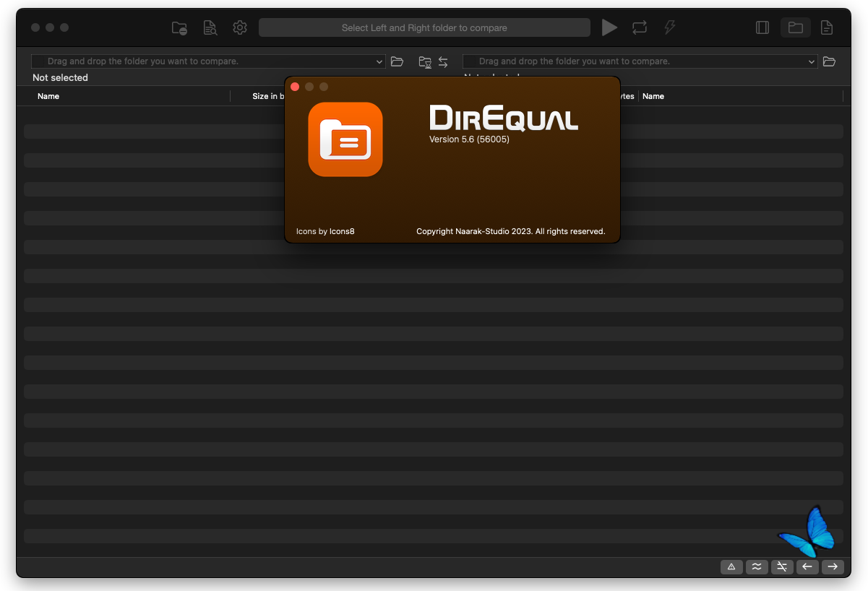The width and height of the screenshot is (868, 591).
Task: Toggle the not equal filter button
Action: [x=782, y=566]
